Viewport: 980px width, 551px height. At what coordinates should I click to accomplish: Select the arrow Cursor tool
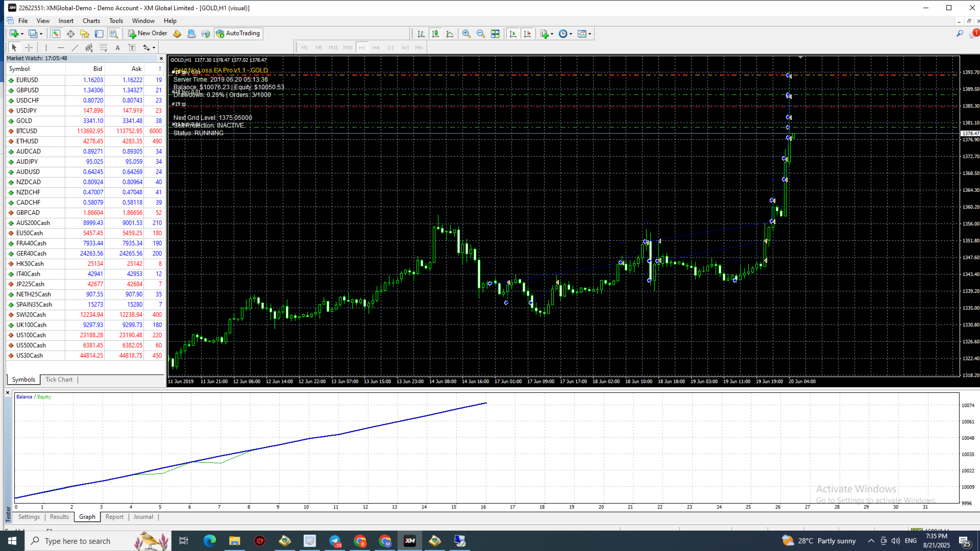click(x=14, y=47)
